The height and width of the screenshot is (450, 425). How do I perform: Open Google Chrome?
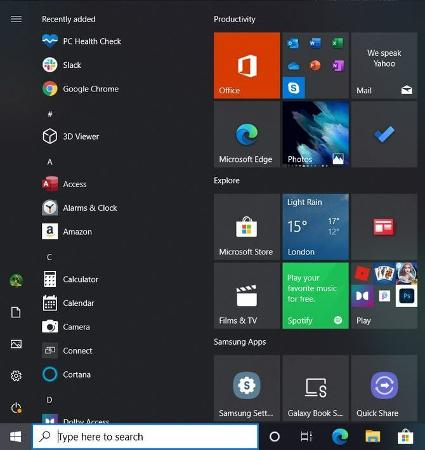[x=80, y=89]
